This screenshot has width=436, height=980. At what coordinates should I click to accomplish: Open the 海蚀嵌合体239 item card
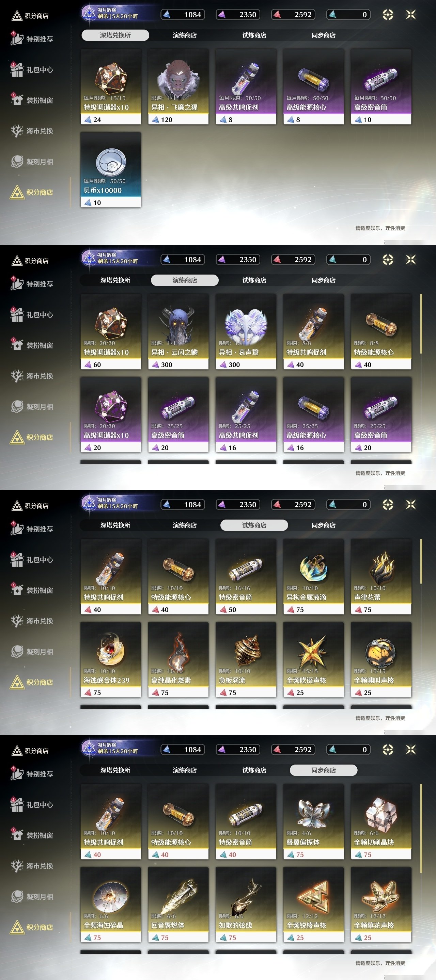click(111, 660)
